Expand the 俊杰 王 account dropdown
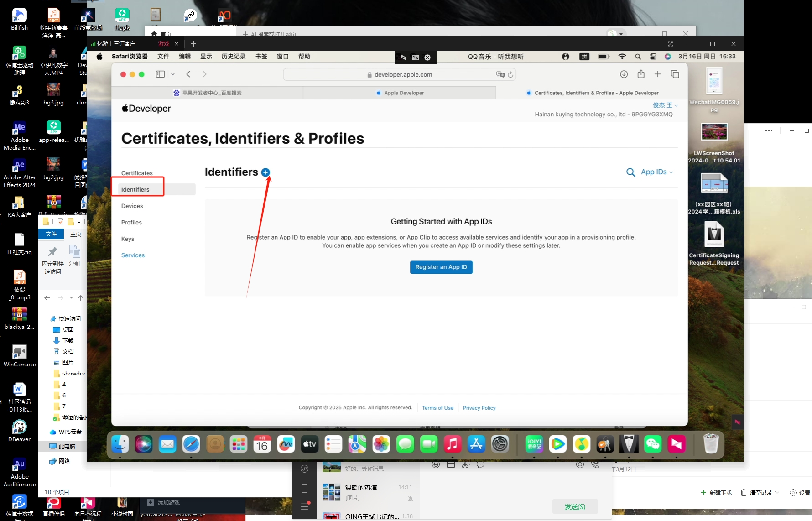Viewport: 812px width, 521px height. click(x=665, y=105)
